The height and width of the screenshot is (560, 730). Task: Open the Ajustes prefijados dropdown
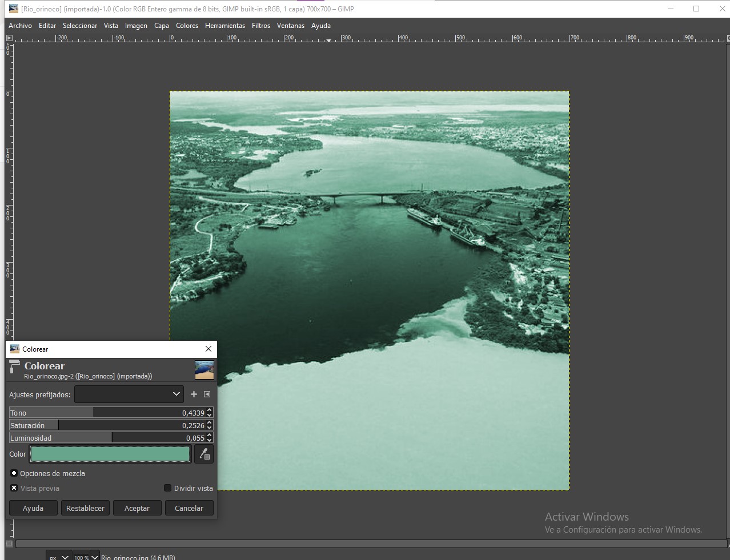pos(129,394)
